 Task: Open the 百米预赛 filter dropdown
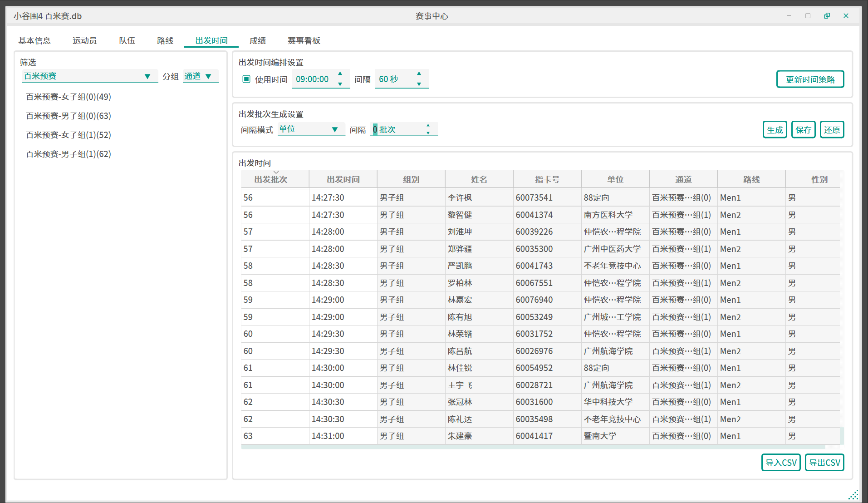[90, 76]
